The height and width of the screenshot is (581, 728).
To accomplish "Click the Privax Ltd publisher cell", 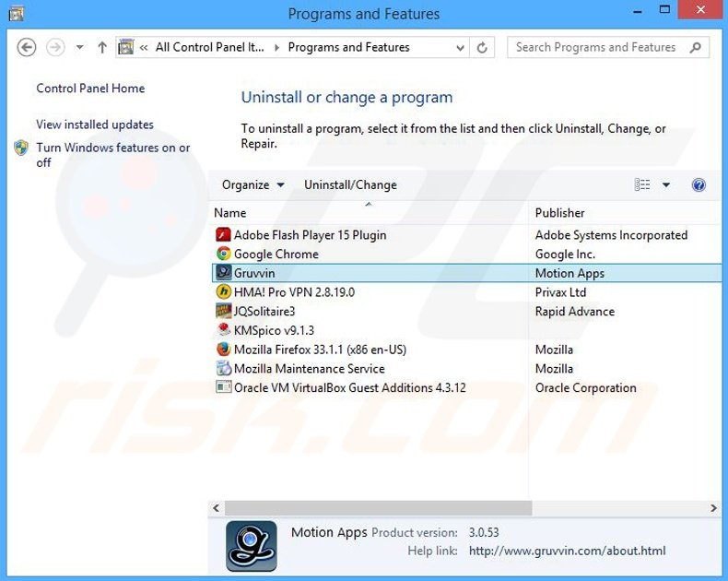I will [560, 292].
